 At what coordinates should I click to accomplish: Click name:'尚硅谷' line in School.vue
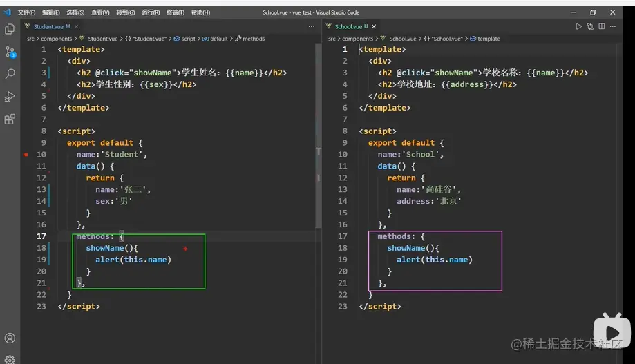pos(428,189)
